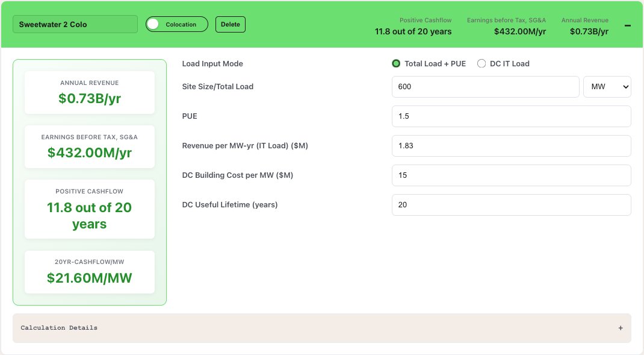Image resolution: width=644 pixels, height=355 pixels.
Task: Expand Calculation Details with the plus icon
Action: (x=621, y=328)
